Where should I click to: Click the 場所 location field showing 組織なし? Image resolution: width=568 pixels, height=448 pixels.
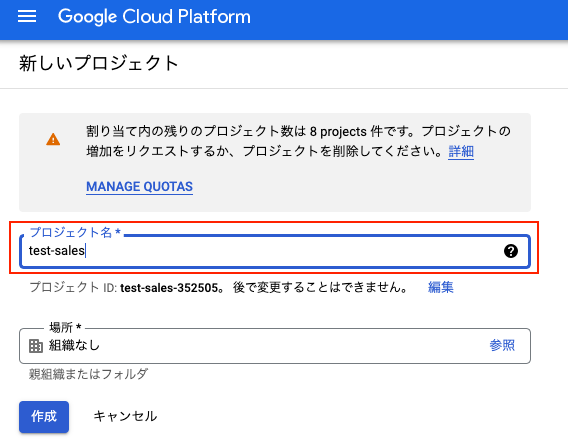pos(275,346)
